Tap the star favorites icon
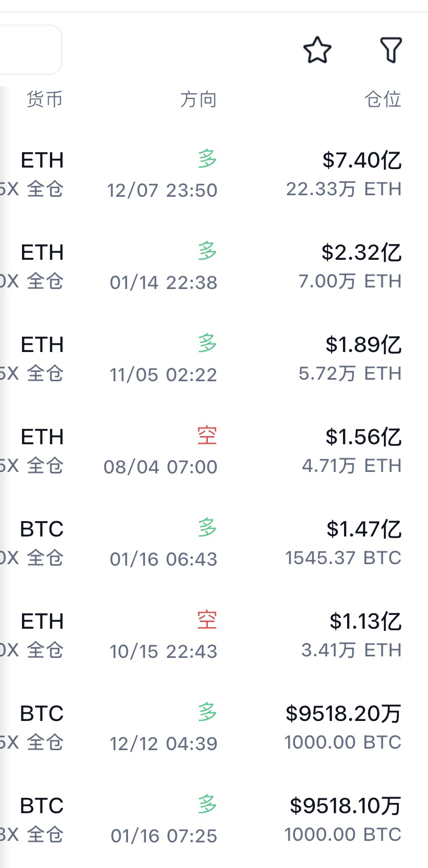 click(317, 50)
